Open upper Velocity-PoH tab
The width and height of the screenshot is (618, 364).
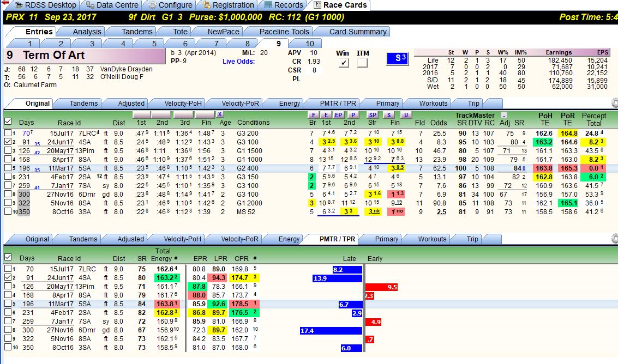pyautogui.click(x=183, y=103)
